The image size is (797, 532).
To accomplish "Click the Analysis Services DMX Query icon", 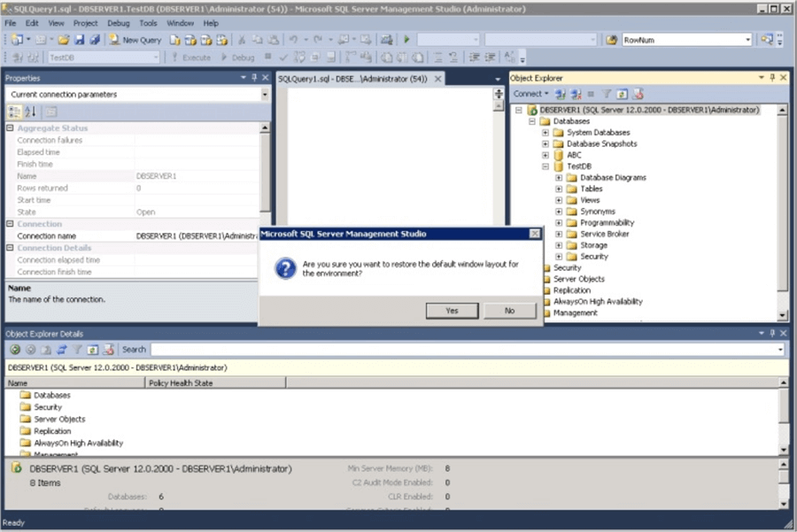I will [206, 40].
